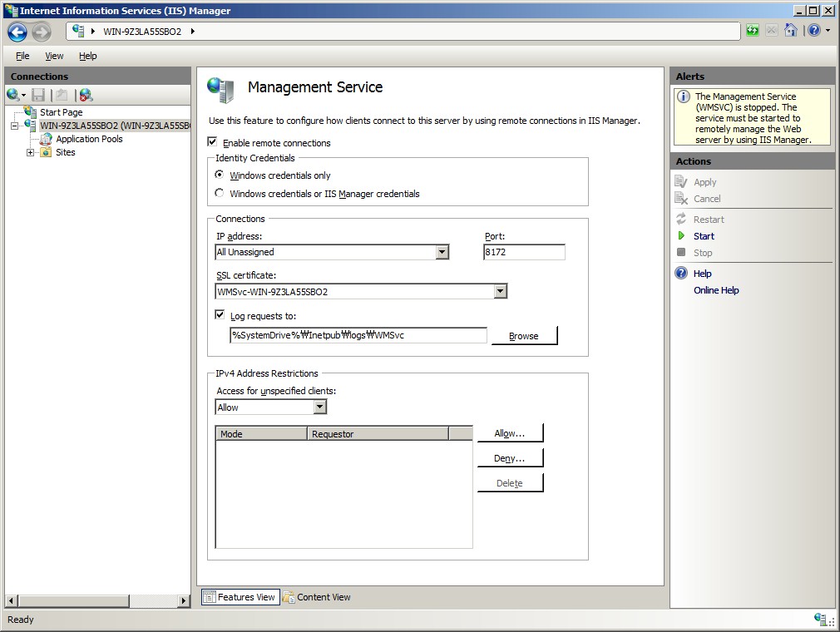Open the Online Help link
Screen dimensions: 840x632
pyautogui.click(x=716, y=290)
